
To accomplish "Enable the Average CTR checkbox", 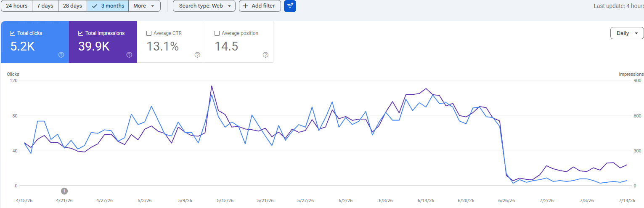I will pos(149,33).
